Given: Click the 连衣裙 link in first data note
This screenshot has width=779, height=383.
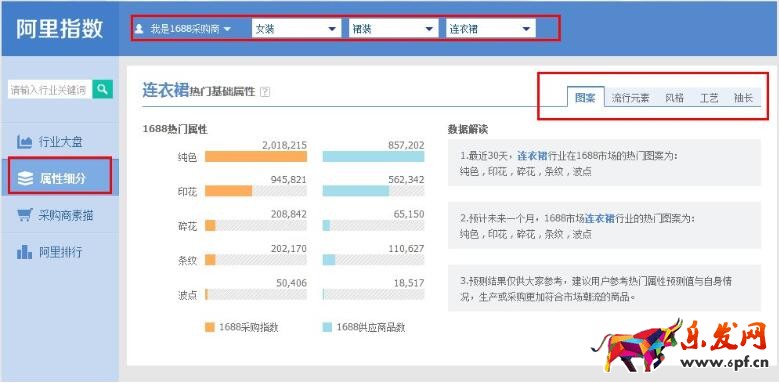Looking at the screenshot, I should pyautogui.click(x=532, y=155).
